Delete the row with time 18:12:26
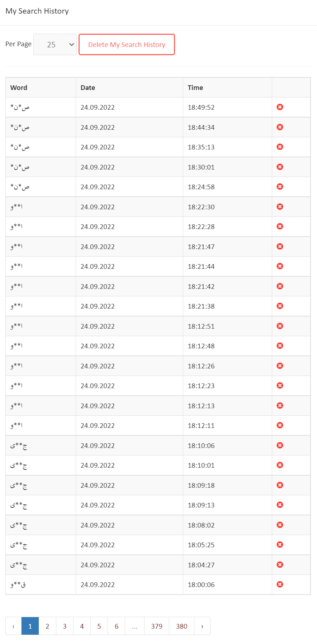 280,366
